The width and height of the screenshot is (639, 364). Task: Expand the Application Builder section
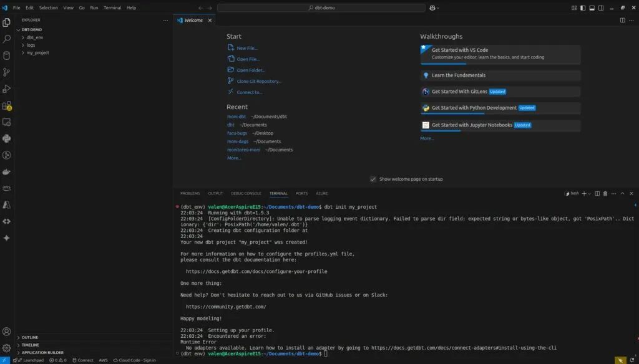42,353
